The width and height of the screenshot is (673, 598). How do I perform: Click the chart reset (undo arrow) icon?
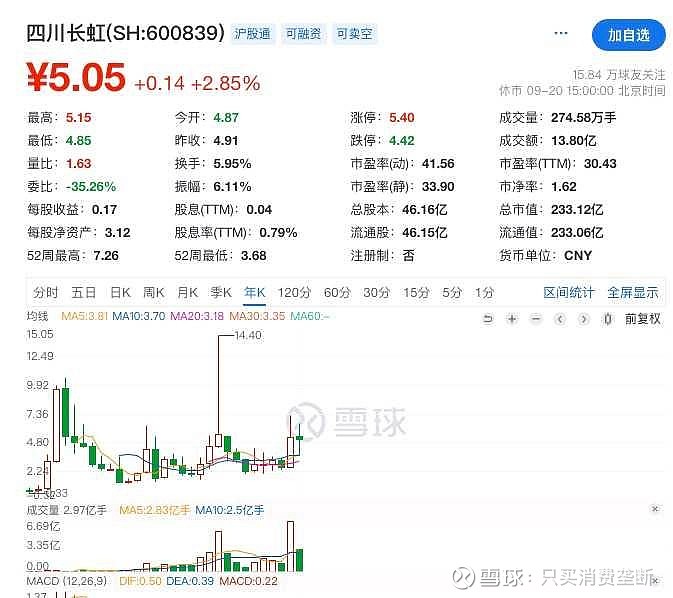(x=488, y=319)
